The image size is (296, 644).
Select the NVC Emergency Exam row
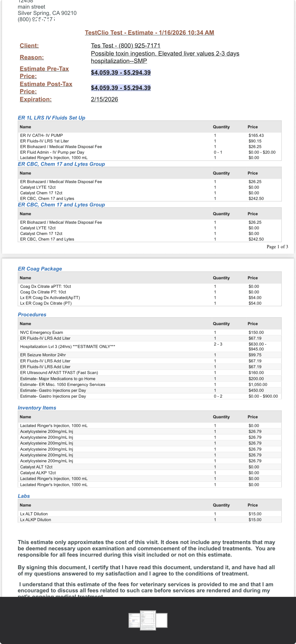[x=41, y=332]
